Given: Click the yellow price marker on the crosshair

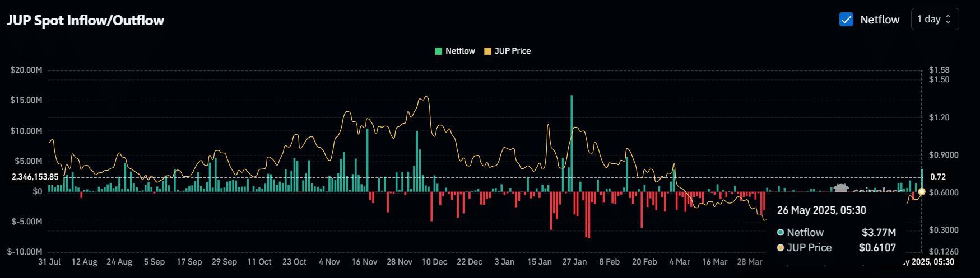Looking at the screenshot, I should point(922,192).
